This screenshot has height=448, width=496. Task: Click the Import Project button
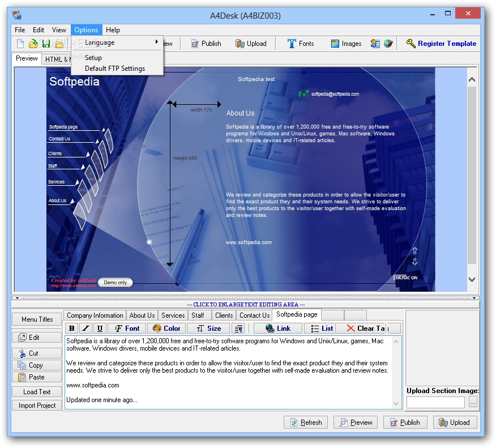tap(37, 406)
